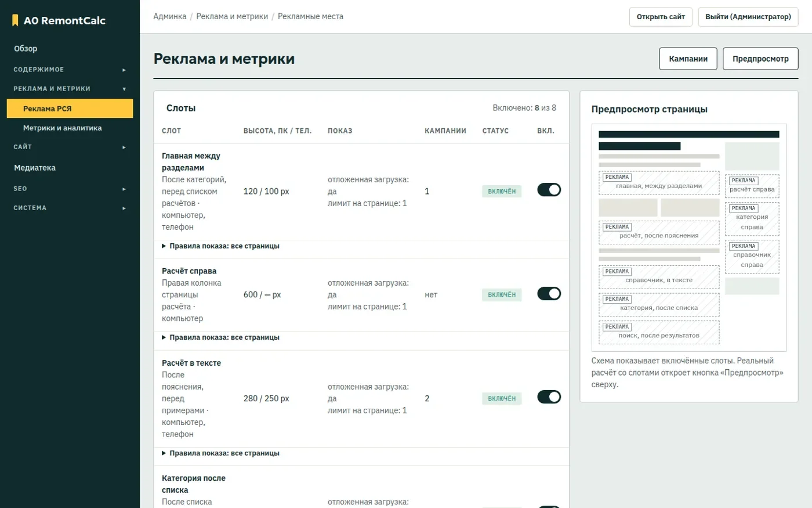
Task: Select the 600 / — px height value
Action: (262, 295)
